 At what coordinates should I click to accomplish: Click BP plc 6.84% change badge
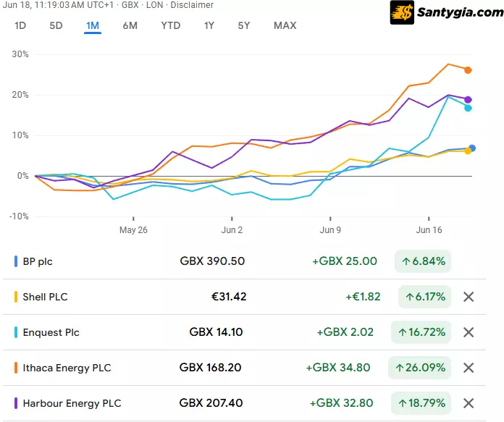(x=423, y=261)
